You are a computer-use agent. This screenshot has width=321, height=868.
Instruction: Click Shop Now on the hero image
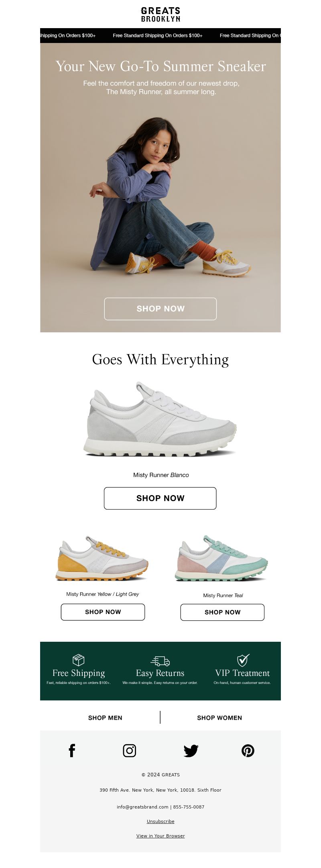coord(160,309)
